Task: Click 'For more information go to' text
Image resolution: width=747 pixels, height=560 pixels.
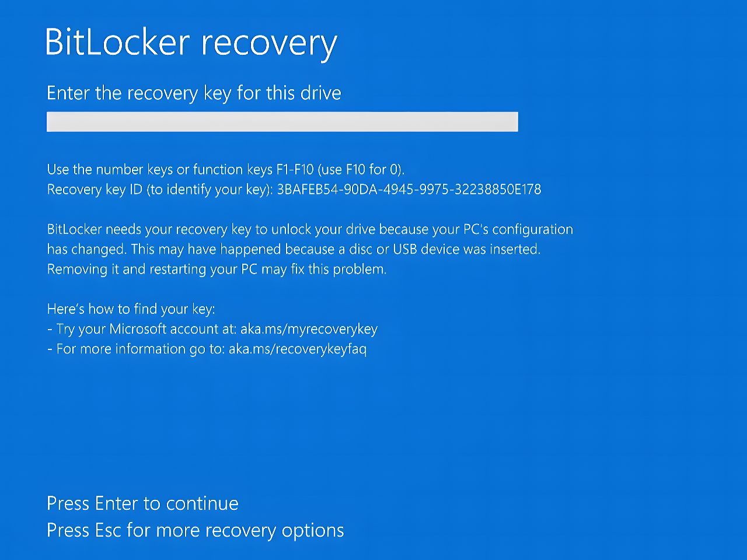Action: click(140, 349)
